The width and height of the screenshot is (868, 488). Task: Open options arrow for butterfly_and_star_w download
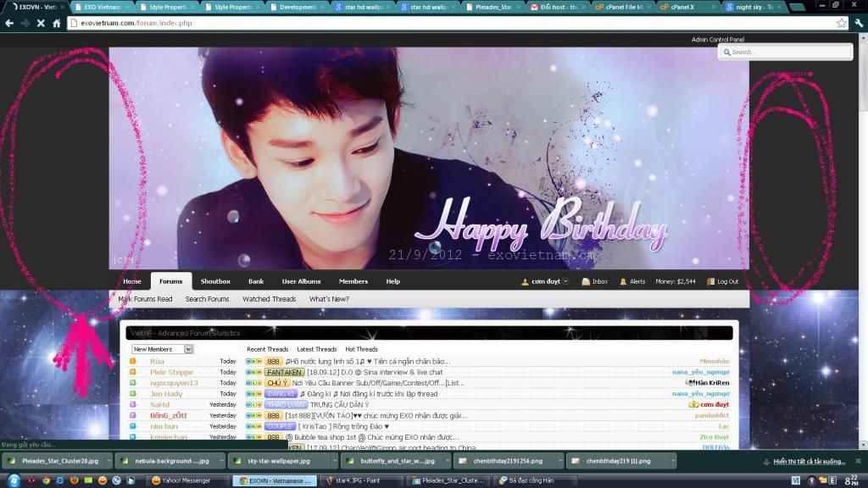[x=448, y=461]
